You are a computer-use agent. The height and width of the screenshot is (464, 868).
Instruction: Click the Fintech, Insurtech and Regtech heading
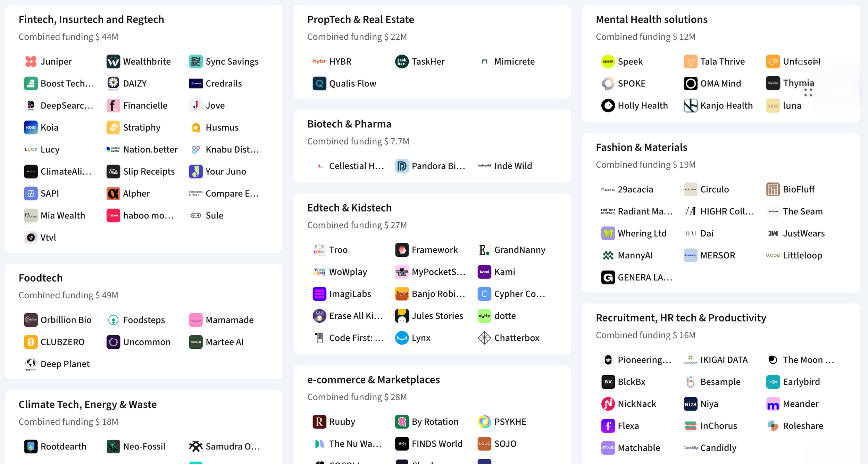(x=91, y=19)
